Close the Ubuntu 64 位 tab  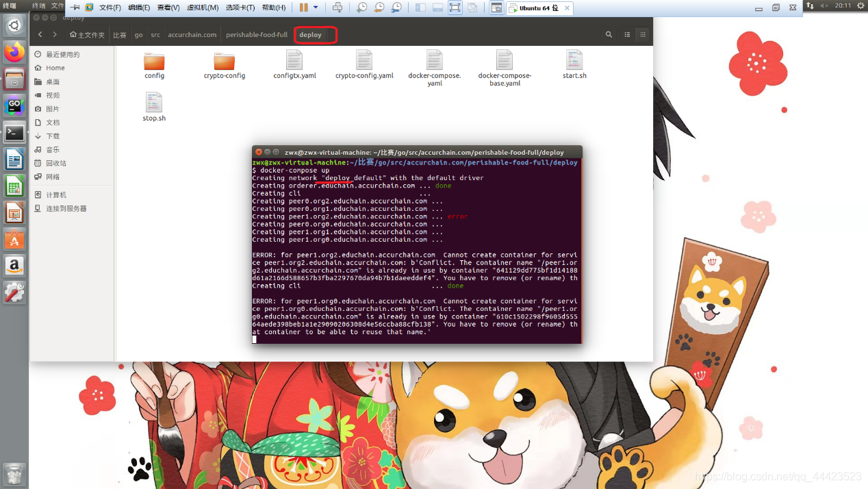pos(567,8)
